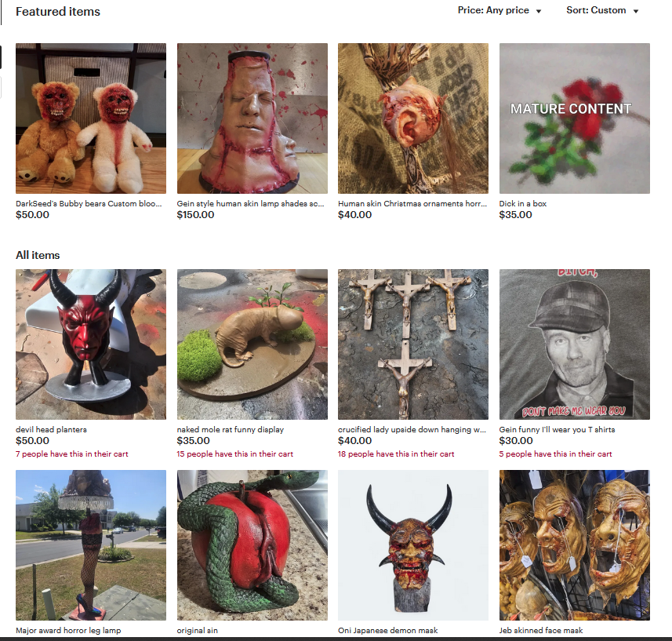Viewport: 672px width, 641px height.
Task: Click the arrow next to Sort: Custom
Action: coord(636,11)
